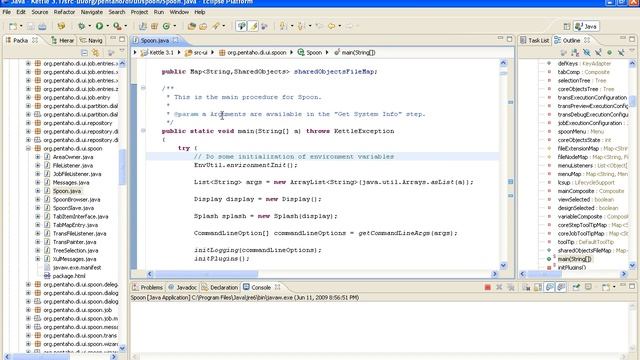Viewport: 640px width, 360px height.
Task: Open the External Tools dropdown arrow
Action: click(125, 27)
